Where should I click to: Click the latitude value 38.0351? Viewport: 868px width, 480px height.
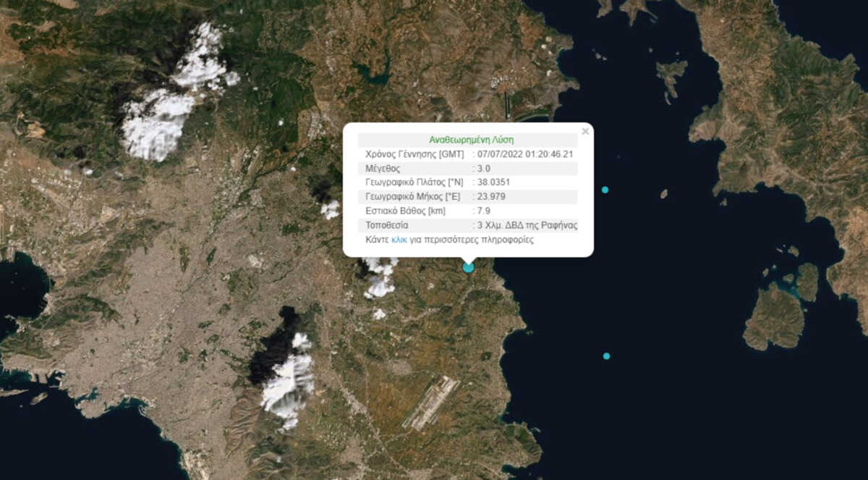coord(493,182)
